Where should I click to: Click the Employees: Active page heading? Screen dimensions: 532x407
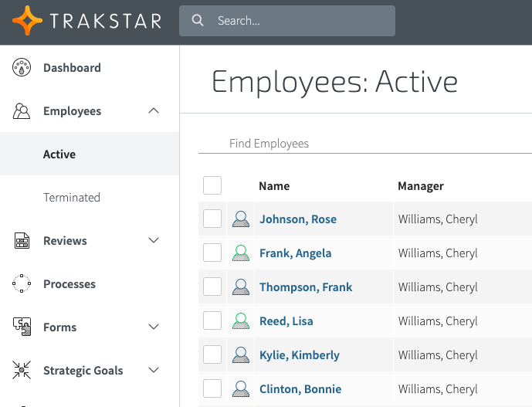coord(335,82)
